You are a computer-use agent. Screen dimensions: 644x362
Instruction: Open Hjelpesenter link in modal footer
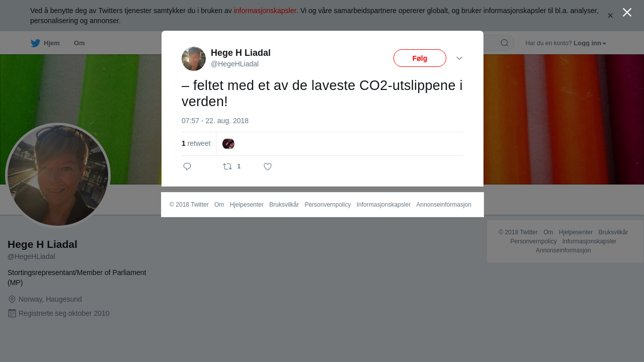247,205
